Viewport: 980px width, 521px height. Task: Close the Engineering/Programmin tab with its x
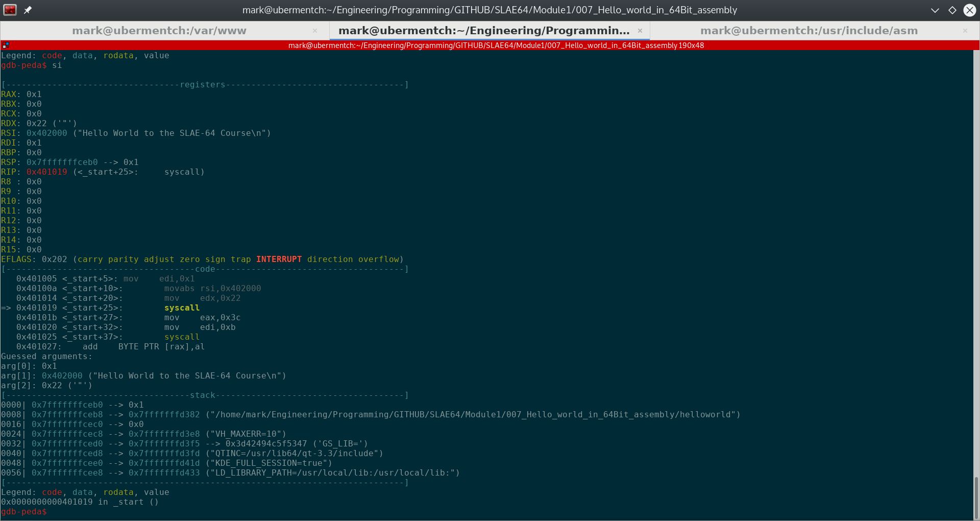click(640, 31)
